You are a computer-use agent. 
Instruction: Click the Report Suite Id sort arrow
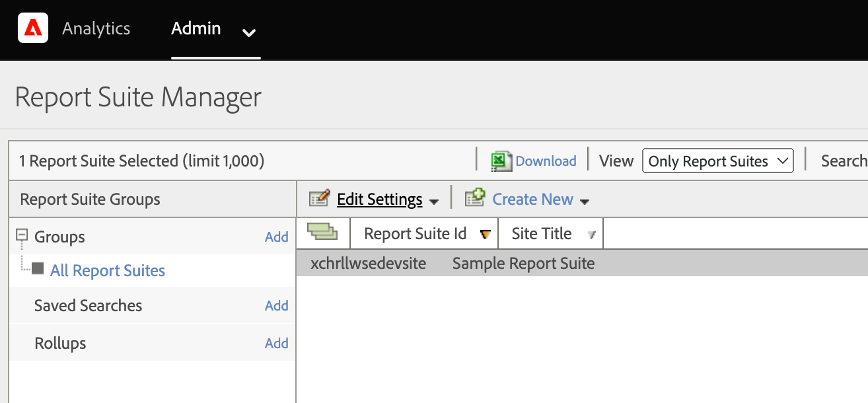[x=486, y=234]
